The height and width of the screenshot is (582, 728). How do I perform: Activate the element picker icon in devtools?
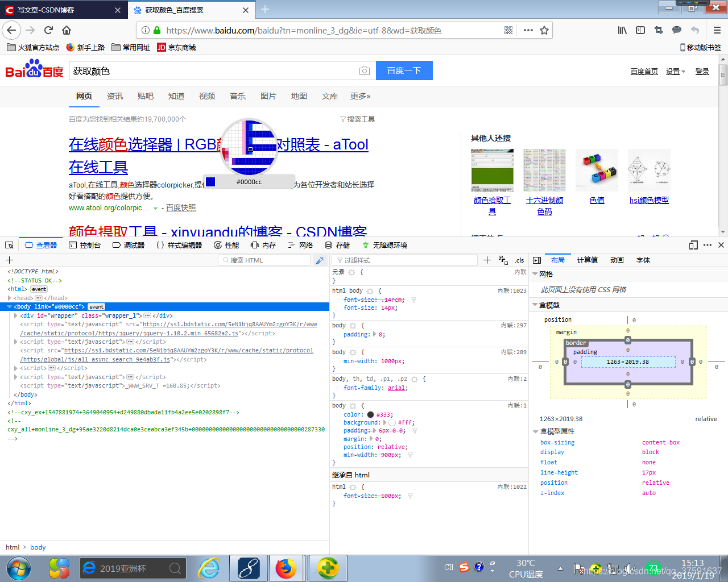[9, 245]
